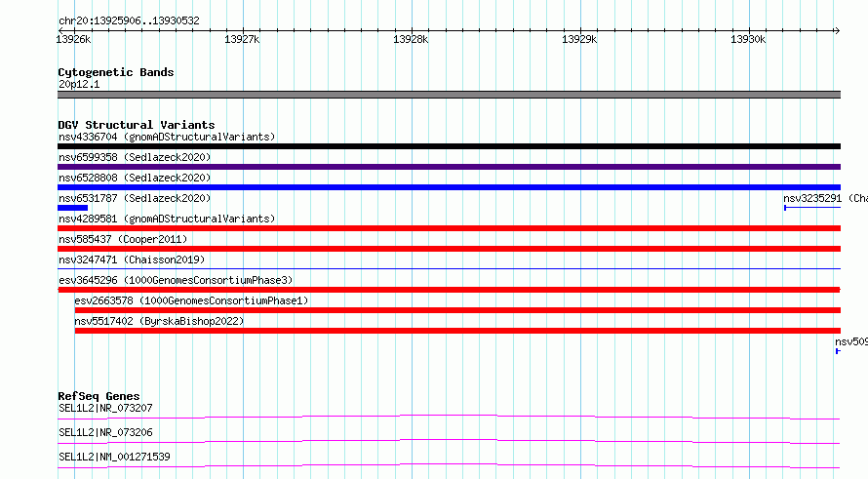Open SEL1L2|NM_001271539 transcript label
Image resolution: width=868 pixels, height=479 pixels.
pos(114,457)
